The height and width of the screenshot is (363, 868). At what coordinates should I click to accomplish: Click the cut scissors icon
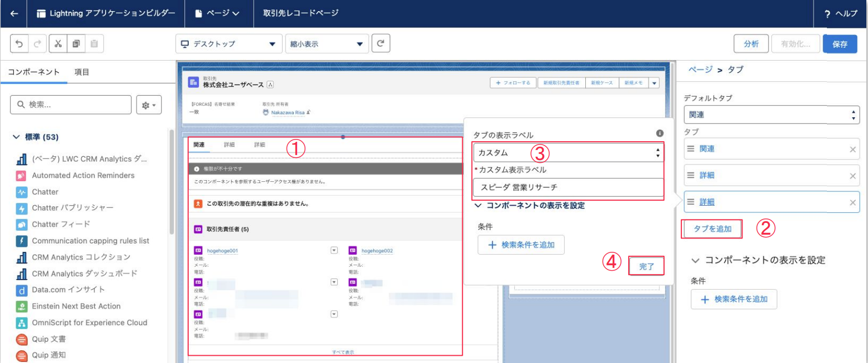(x=58, y=44)
